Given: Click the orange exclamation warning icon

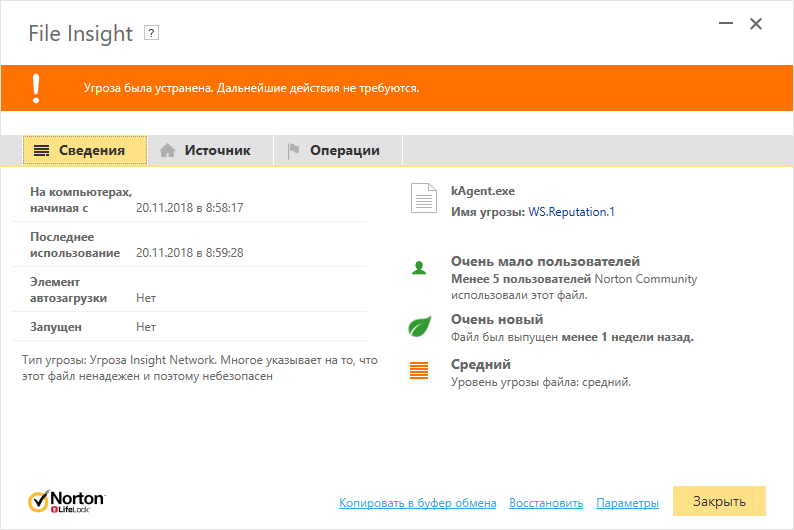Looking at the screenshot, I should [x=36, y=89].
